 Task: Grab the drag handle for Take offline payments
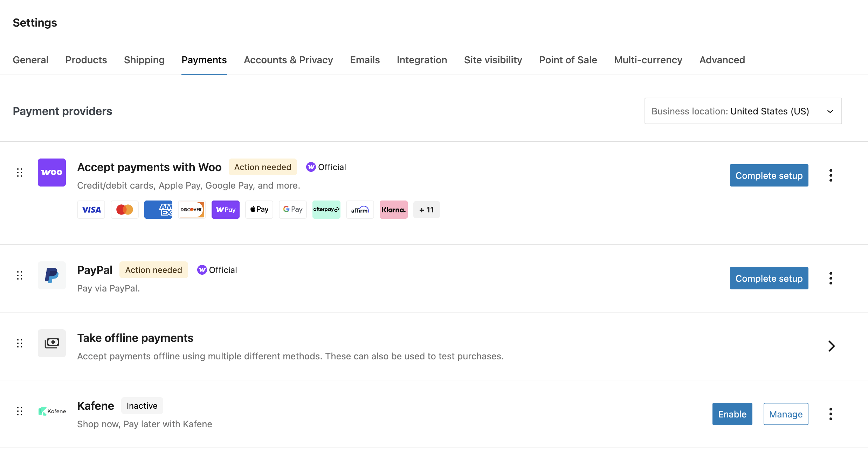click(x=20, y=343)
